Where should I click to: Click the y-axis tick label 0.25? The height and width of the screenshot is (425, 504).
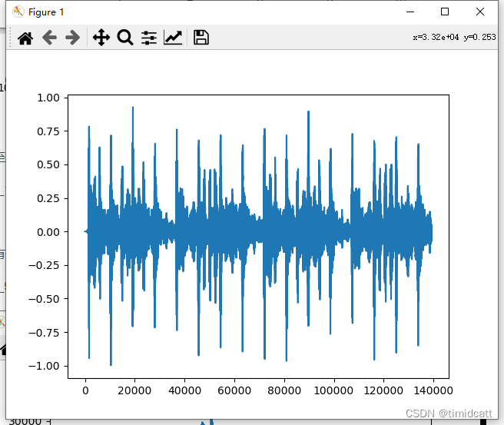(x=48, y=198)
